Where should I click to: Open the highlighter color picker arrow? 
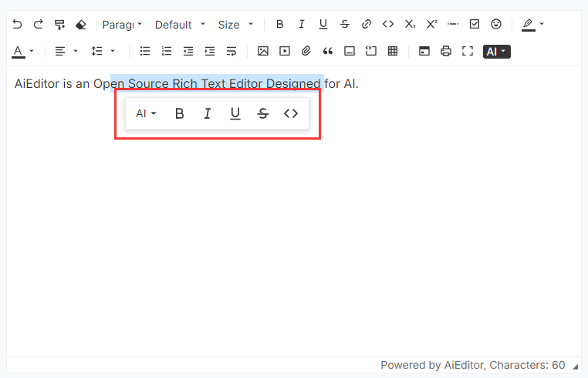[x=542, y=24]
